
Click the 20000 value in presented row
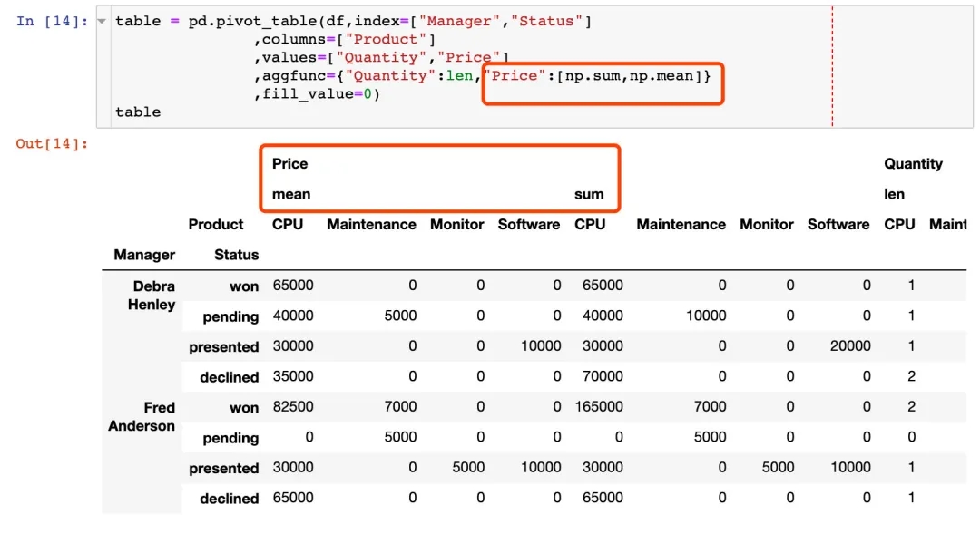click(848, 346)
